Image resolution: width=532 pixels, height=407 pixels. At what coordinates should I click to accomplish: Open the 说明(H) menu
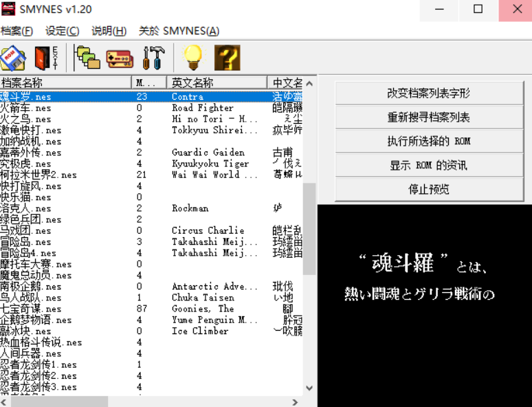tap(109, 31)
